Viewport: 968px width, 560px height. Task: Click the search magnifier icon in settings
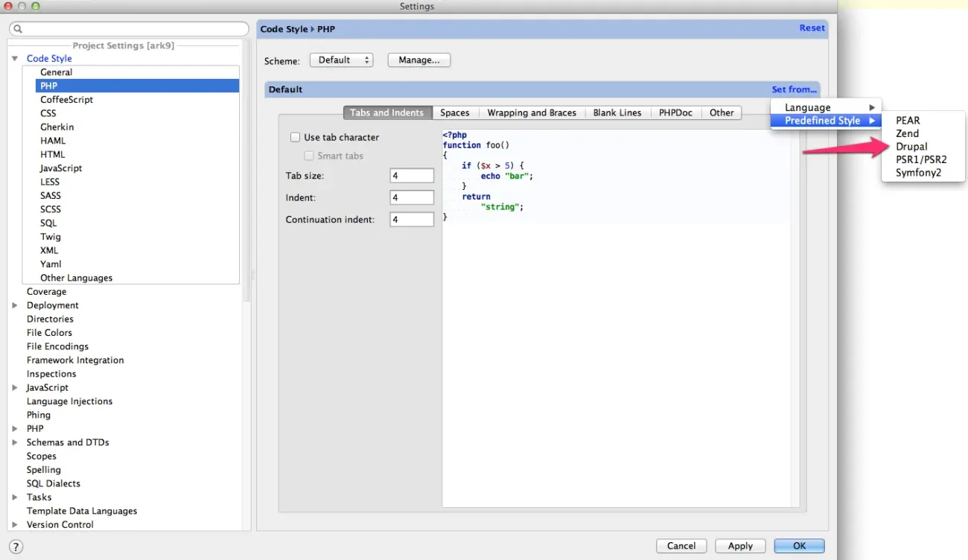pyautogui.click(x=18, y=29)
